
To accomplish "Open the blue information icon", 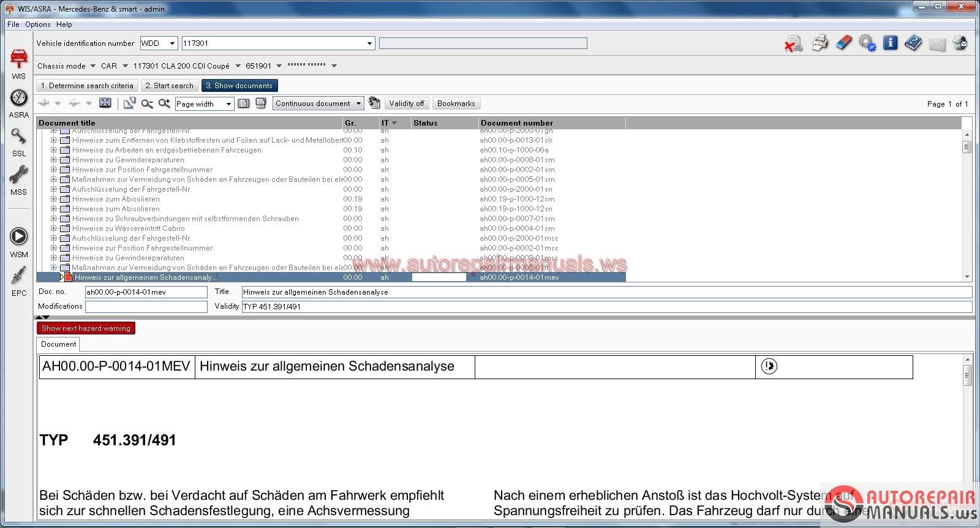I will 891,43.
